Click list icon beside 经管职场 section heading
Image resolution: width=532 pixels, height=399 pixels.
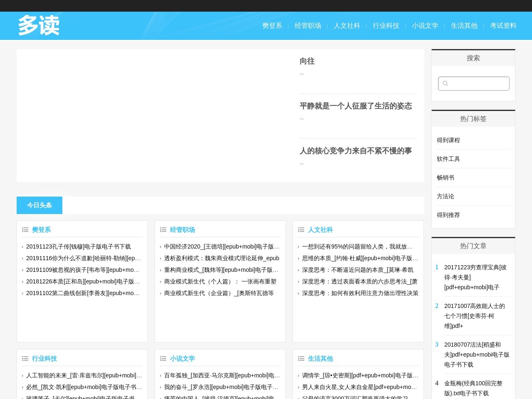coord(163,230)
